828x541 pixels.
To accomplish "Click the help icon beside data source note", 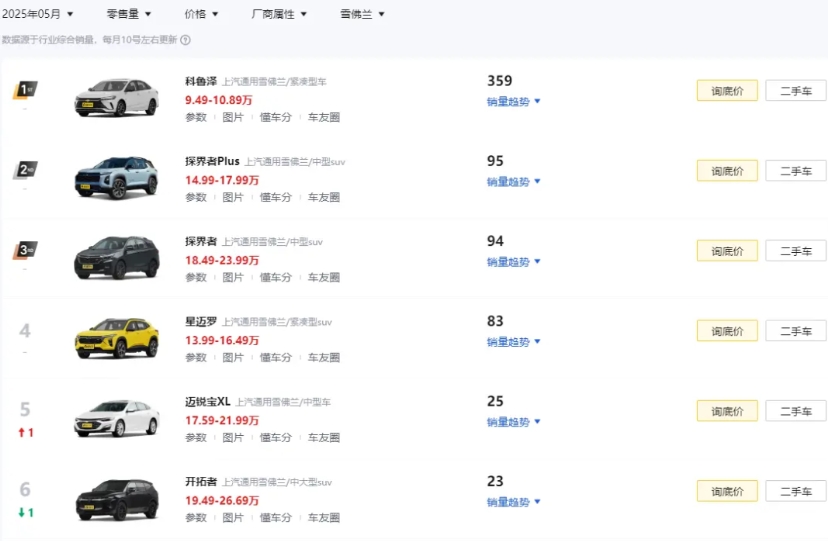I will [185, 40].
